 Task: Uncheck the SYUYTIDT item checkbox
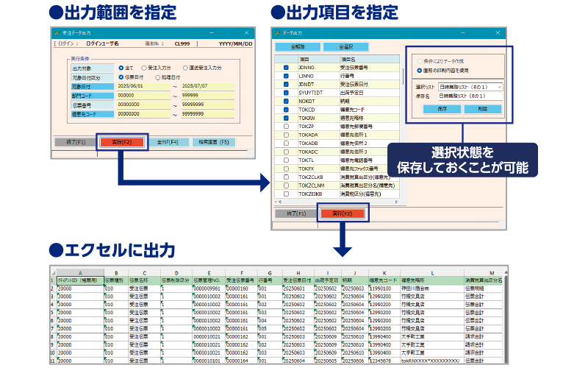[286, 93]
